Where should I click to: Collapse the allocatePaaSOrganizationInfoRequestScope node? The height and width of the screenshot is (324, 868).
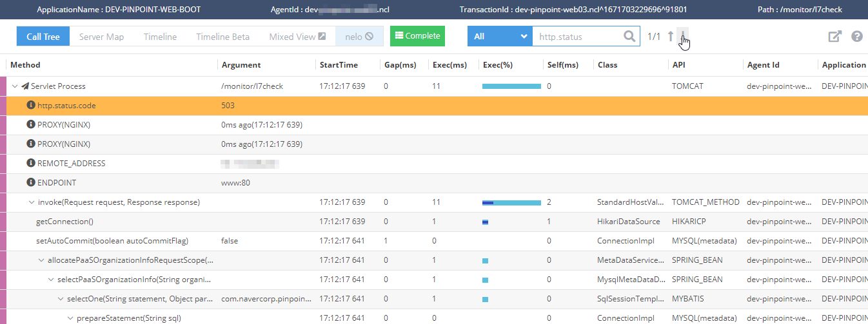click(x=41, y=260)
